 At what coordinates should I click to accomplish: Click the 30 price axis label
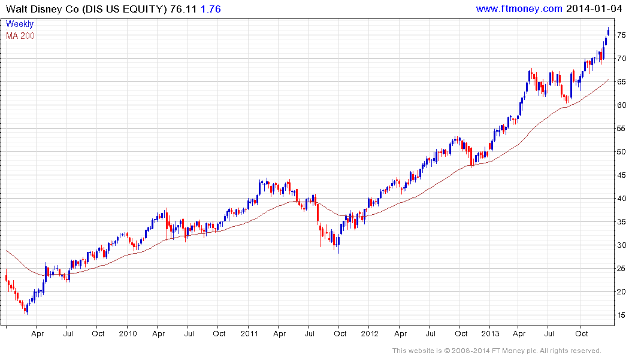tap(621, 245)
